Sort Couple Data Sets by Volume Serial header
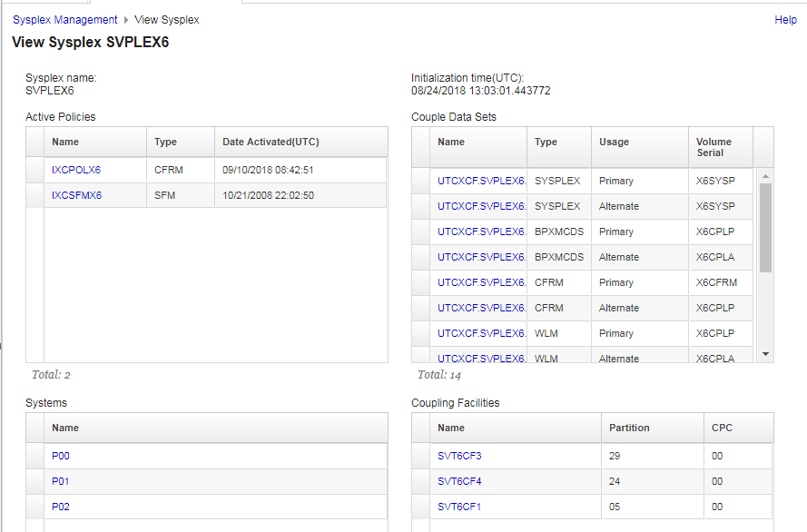 [714, 147]
